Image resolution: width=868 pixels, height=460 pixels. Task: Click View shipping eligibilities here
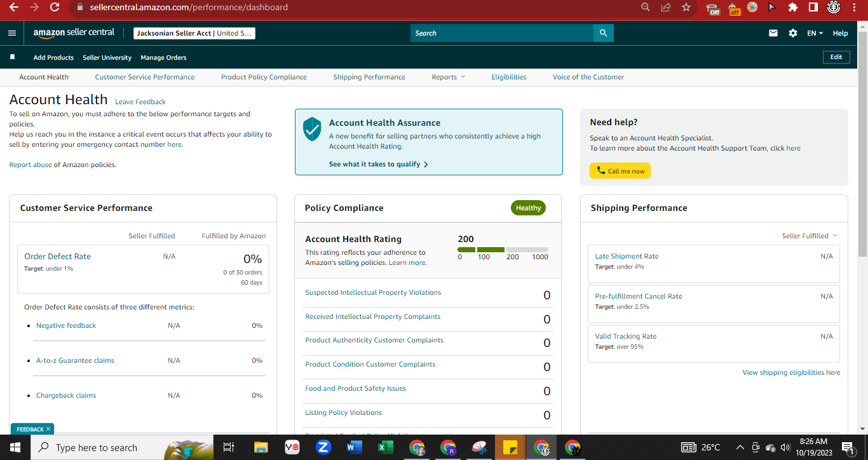coord(791,372)
